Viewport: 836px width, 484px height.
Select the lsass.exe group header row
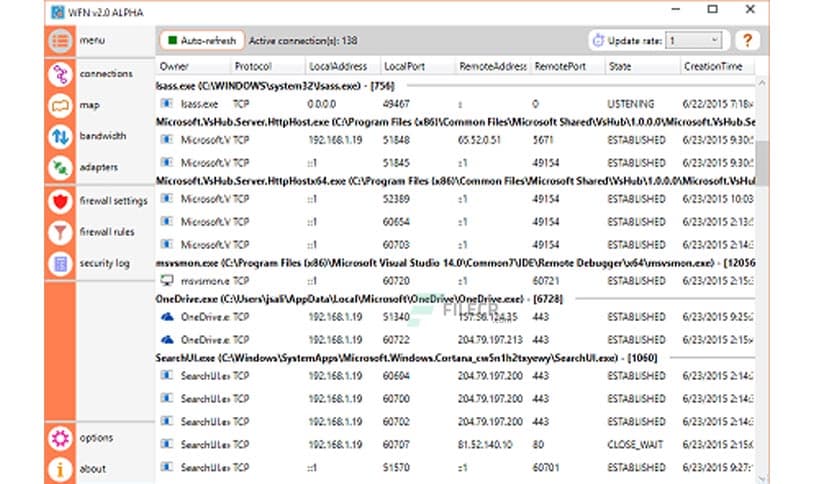455,85
